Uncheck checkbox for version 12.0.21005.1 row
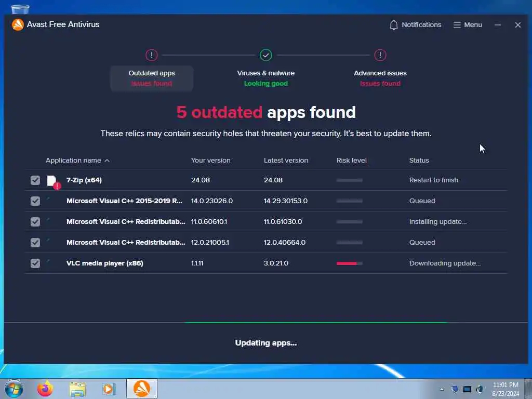The width and height of the screenshot is (532, 399). coord(35,242)
